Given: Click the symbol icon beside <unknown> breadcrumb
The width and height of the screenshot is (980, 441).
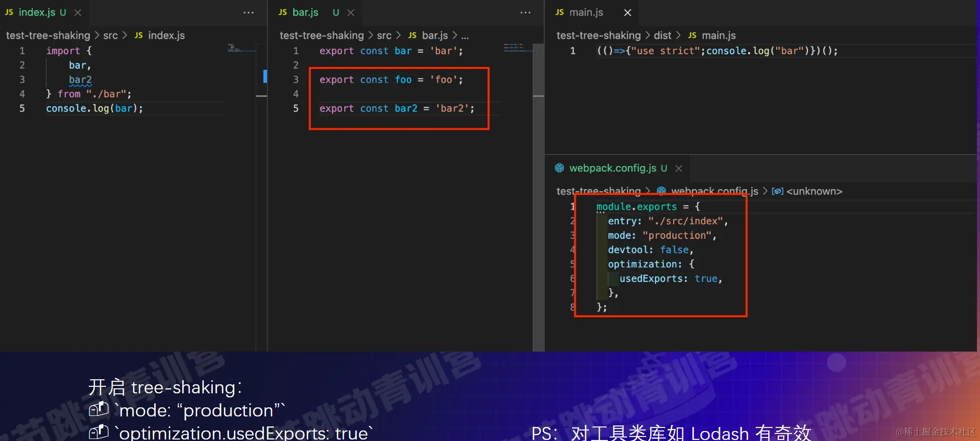Looking at the screenshot, I should pos(777,191).
